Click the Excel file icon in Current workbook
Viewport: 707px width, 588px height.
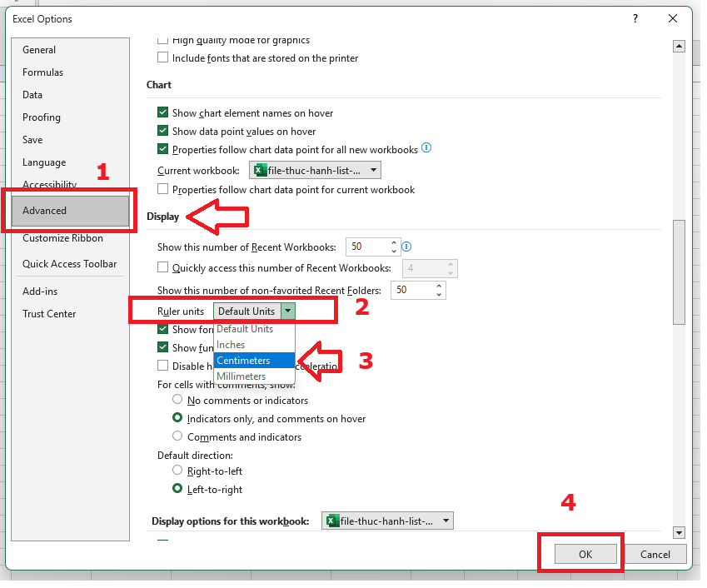click(x=261, y=171)
